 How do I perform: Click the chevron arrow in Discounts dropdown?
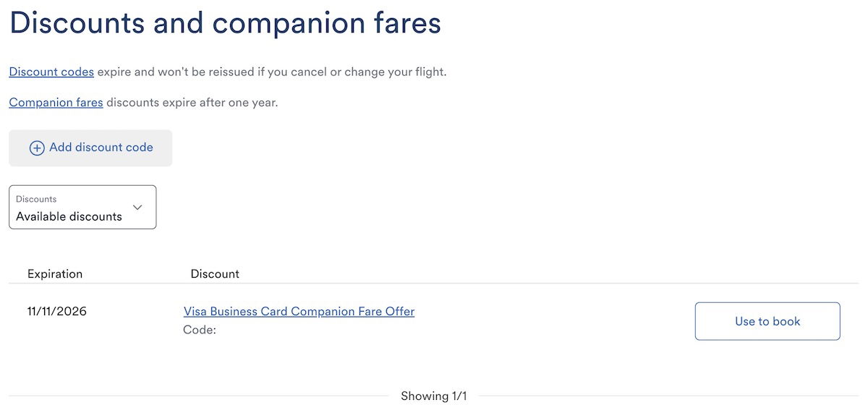click(137, 208)
